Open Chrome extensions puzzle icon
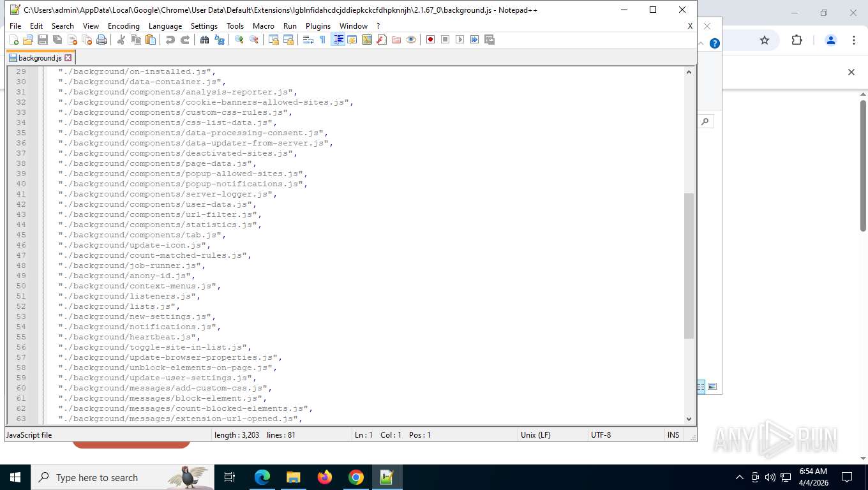The height and width of the screenshot is (490, 868). point(797,40)
